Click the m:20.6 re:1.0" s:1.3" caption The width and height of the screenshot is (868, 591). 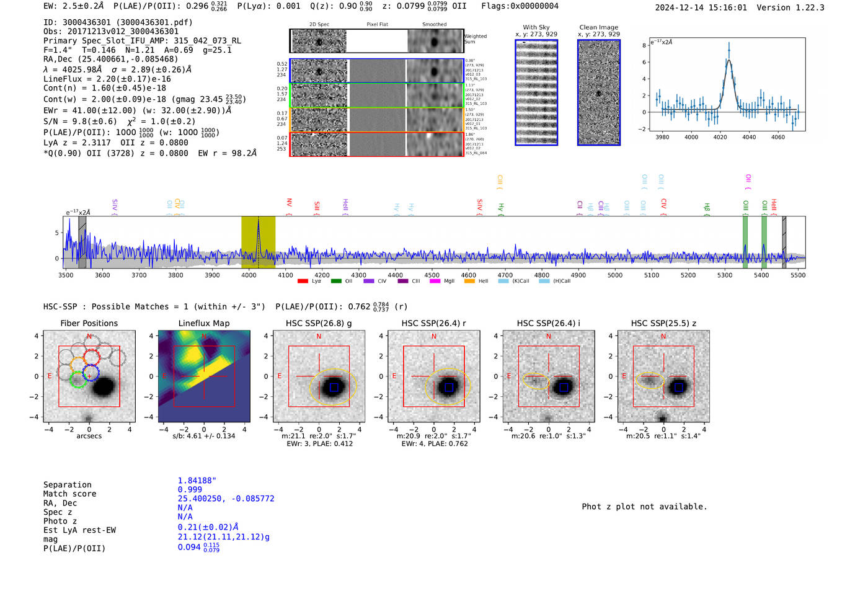point(548,436)
